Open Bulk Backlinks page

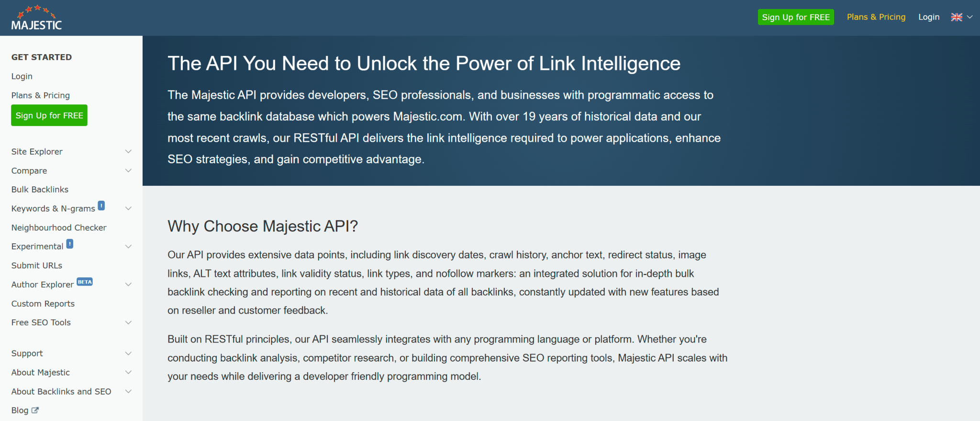pyautogui.click(x=40, y=189)
